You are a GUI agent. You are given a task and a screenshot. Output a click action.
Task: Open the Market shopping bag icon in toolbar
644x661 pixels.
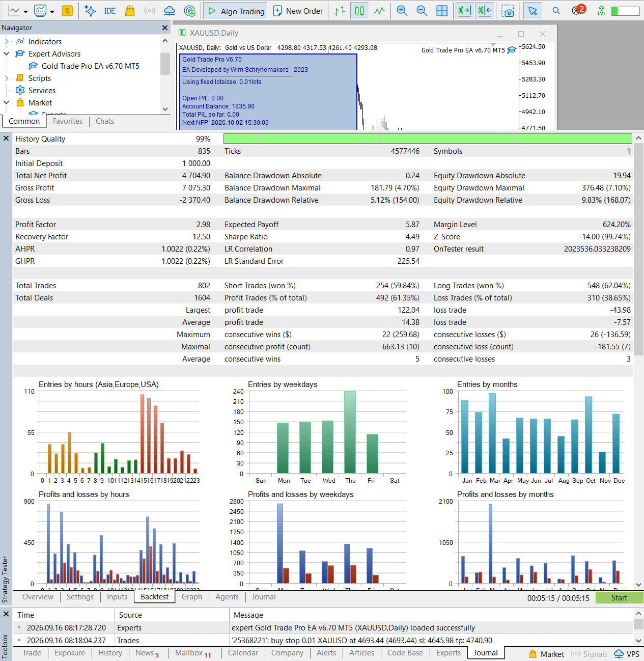click(x=130, y=11)
